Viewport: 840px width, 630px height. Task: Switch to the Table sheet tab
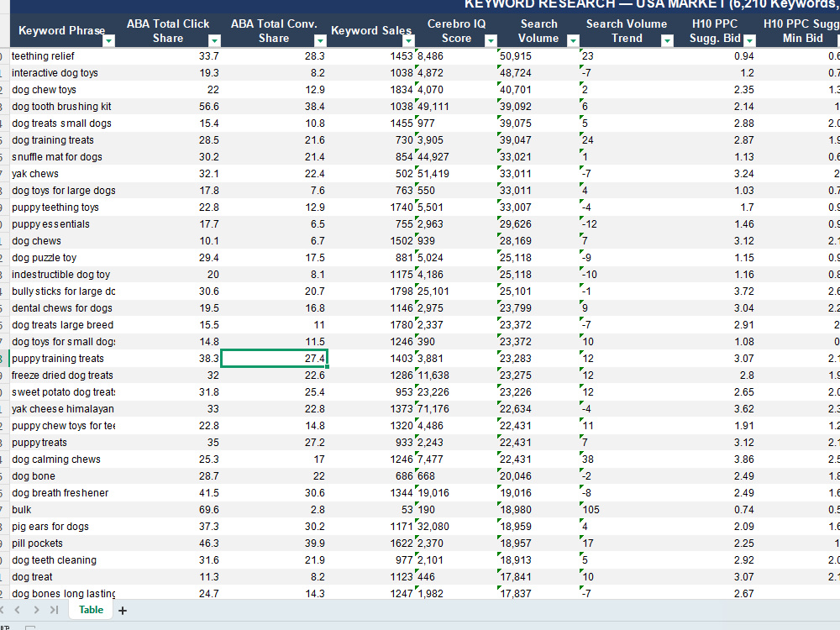(x=91, y=610)
